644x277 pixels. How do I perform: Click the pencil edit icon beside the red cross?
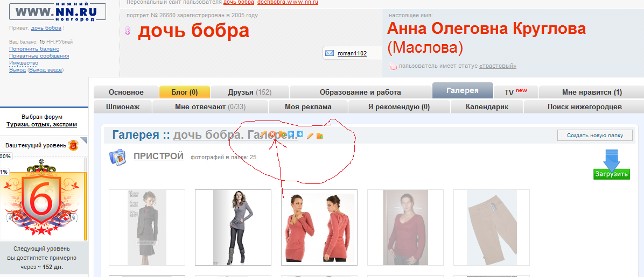(x=263, y=134)
